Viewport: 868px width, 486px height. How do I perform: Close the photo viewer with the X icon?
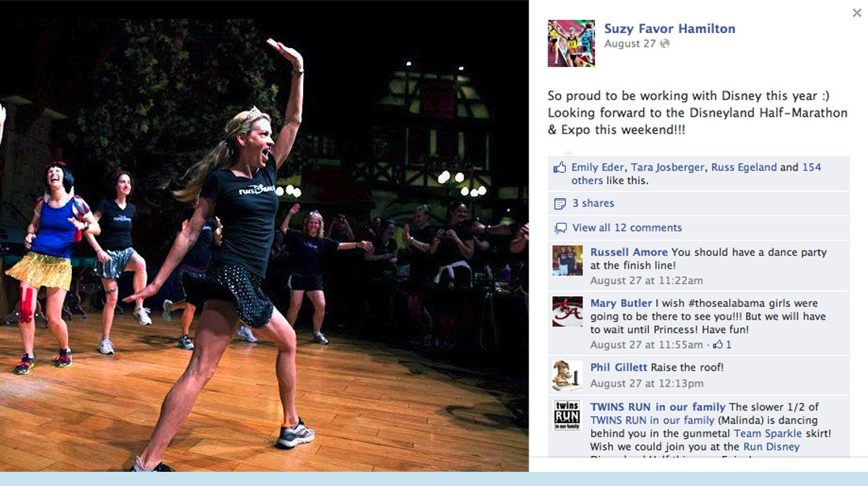click(856, 13)
